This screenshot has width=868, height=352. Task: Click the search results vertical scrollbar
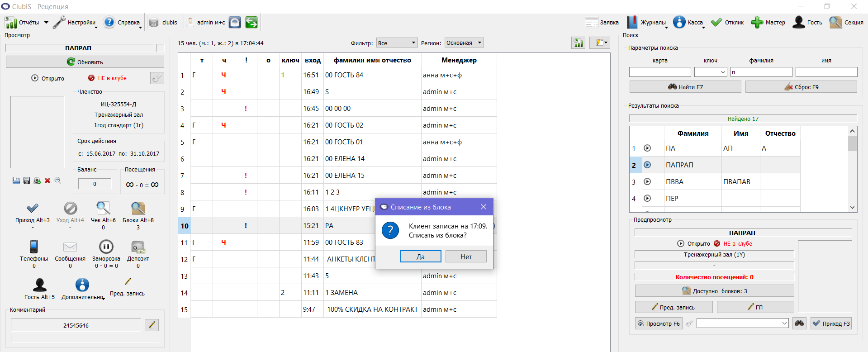pos(853,169)
